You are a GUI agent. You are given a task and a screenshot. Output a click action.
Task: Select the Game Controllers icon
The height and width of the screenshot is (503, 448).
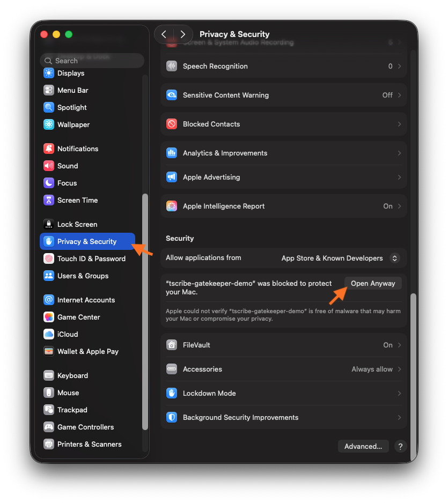49,427
